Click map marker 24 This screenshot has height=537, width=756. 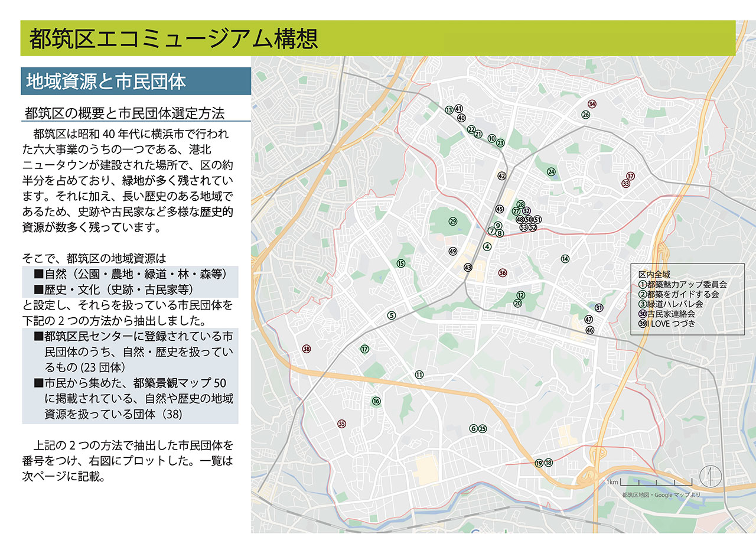(551, 172)
